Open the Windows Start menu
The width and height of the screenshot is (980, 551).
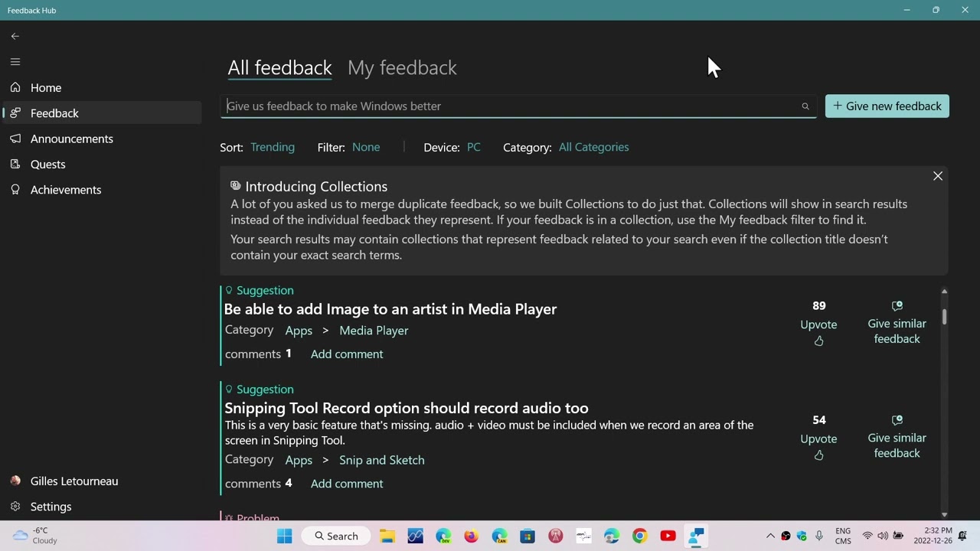[x=285, y=536]
